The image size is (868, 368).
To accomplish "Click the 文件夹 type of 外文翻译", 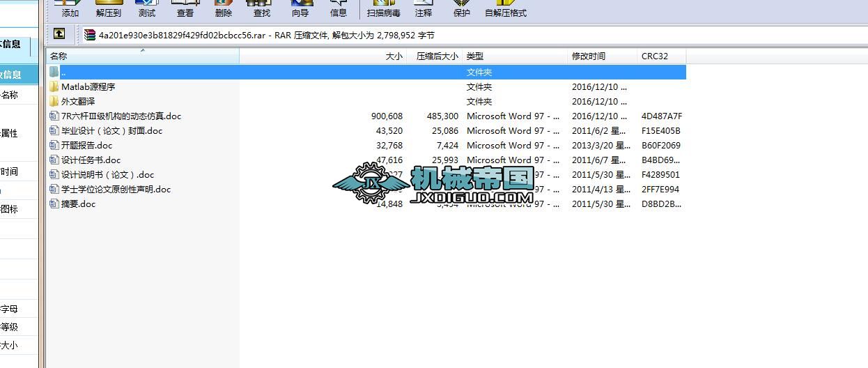I will click(479, 102).
